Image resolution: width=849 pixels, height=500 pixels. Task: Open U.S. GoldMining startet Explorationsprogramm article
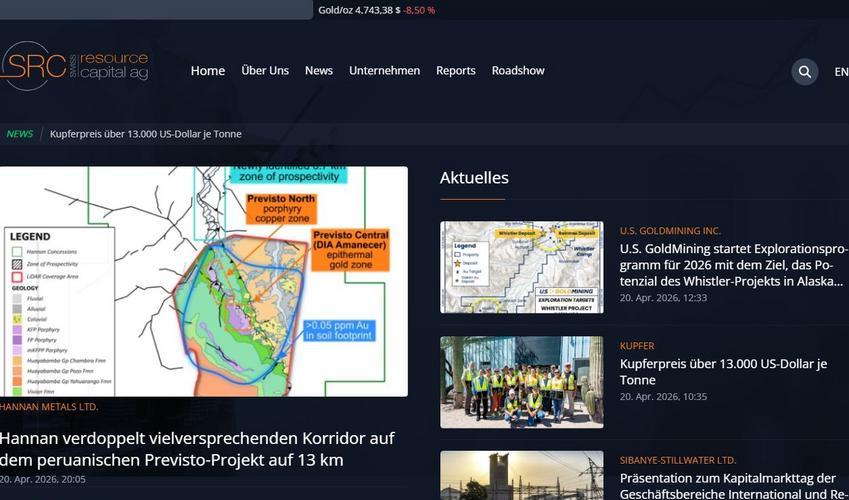(734, 265)
